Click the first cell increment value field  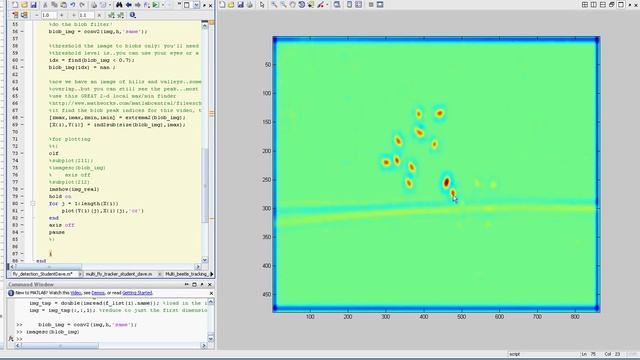coord(49,15)
